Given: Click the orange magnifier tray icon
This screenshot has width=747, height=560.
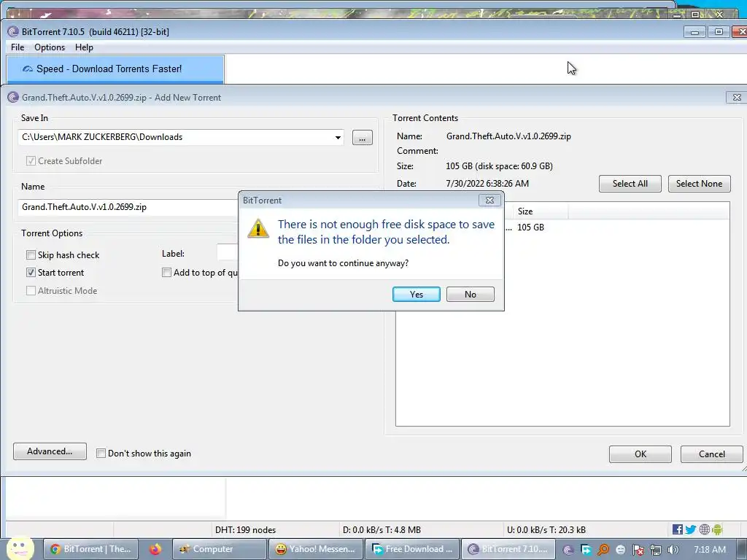Looking at the screenshot, I should click(x=603, y=550).
